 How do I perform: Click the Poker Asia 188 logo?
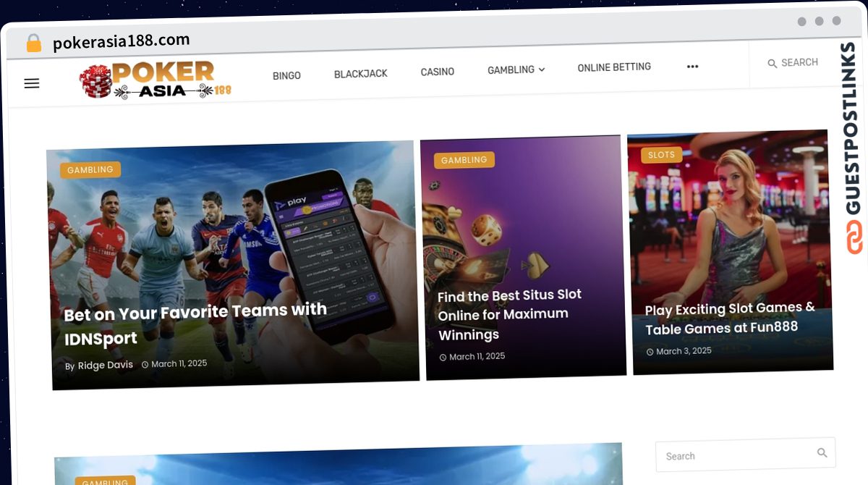155,80
